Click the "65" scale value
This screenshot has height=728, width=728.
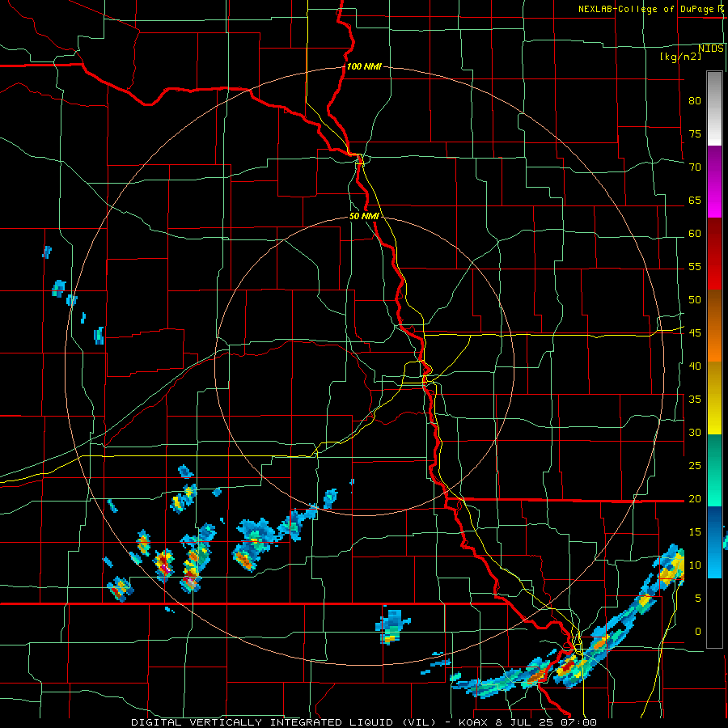click(x=695, y=200)
